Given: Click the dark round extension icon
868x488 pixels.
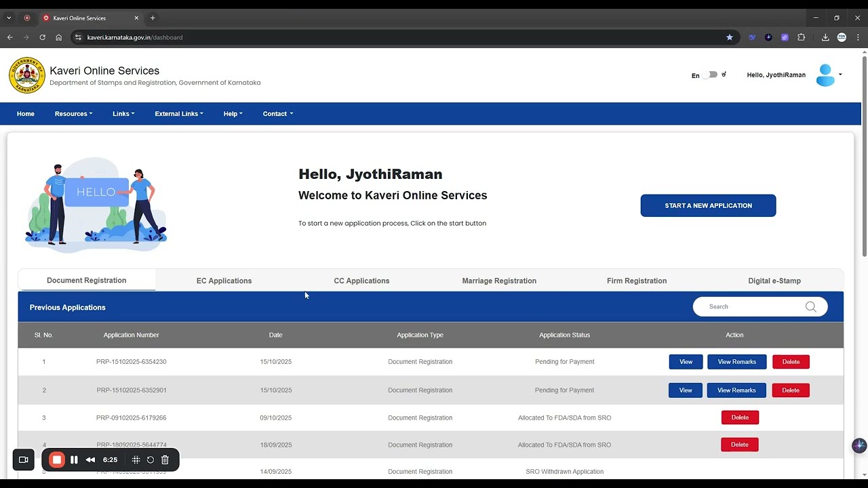Looking at the screenshot, I should coord(768,37).
